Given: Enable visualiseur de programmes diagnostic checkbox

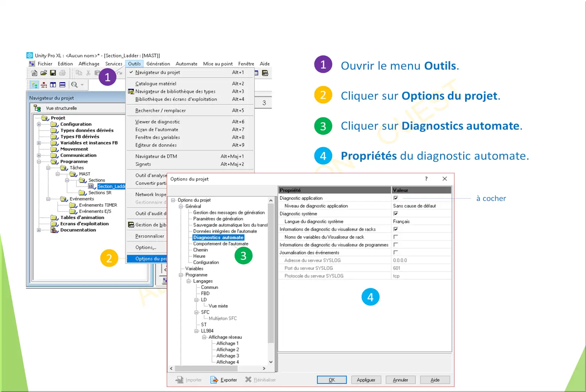Looking at the screenshot, I should point(395,245).
